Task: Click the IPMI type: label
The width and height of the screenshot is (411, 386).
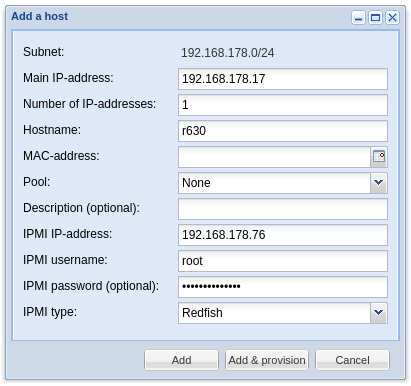Action: pos(50,312)
